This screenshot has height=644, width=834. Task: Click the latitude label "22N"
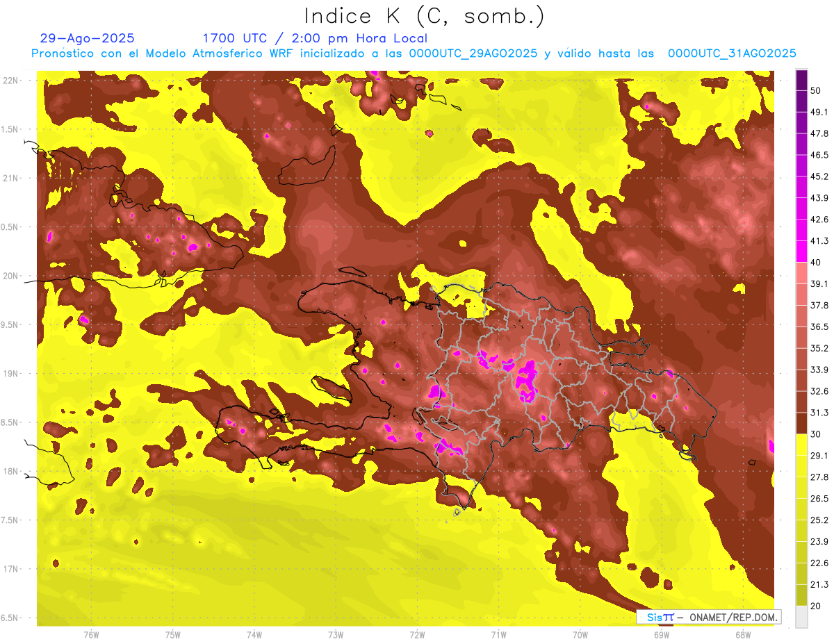coord(11,80)
